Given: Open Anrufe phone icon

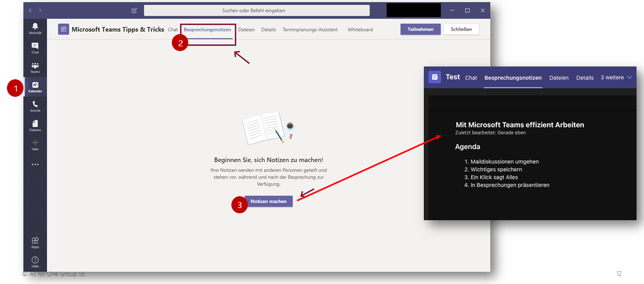Looking at the screenshot, I should pos(35,106).
